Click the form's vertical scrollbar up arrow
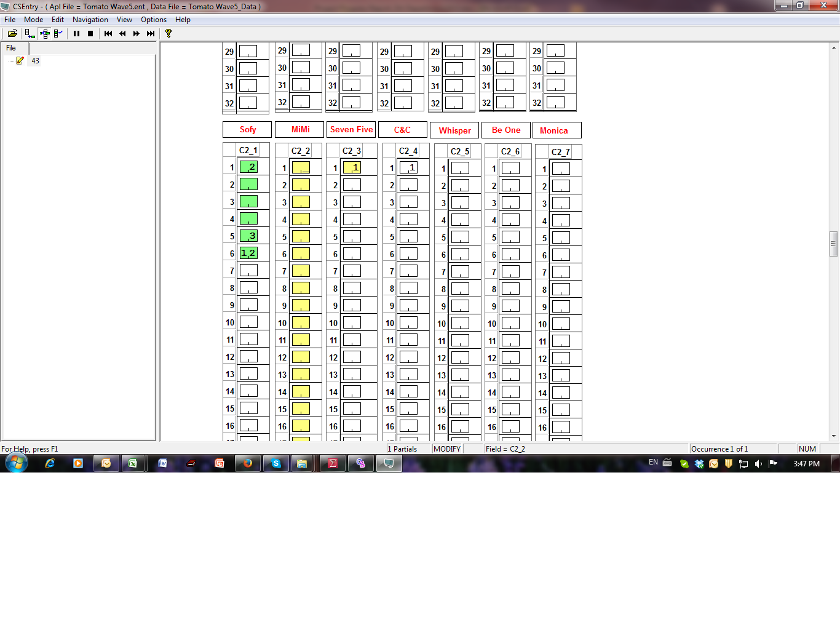 click(834, 47)
